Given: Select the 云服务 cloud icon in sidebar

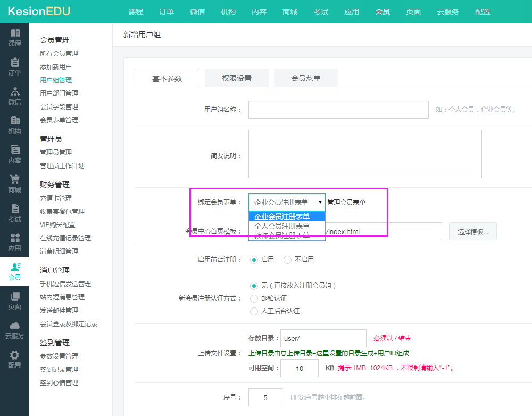Looking at the screenshot, I should (15, 326).
